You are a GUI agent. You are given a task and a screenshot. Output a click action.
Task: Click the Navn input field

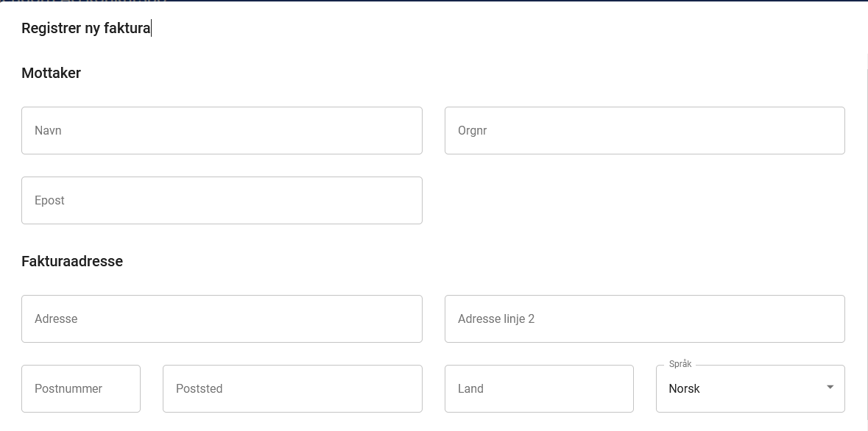pos(222,131)
